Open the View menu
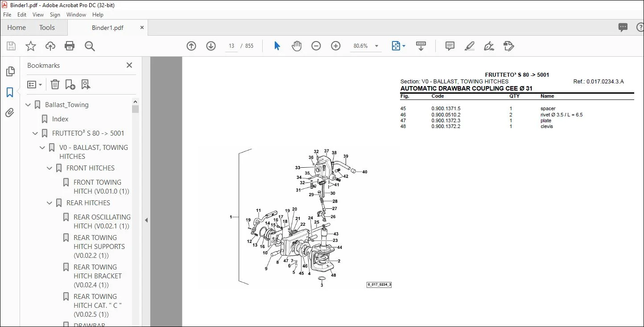Image resolution: width=644 pixels, height=327 pixels. (38, 15)
